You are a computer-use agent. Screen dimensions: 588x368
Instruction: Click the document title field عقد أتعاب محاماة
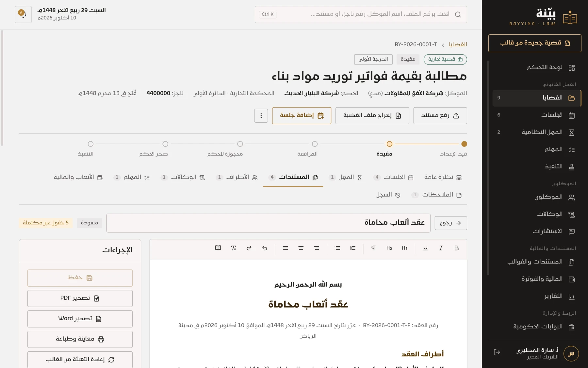point(268,223)
